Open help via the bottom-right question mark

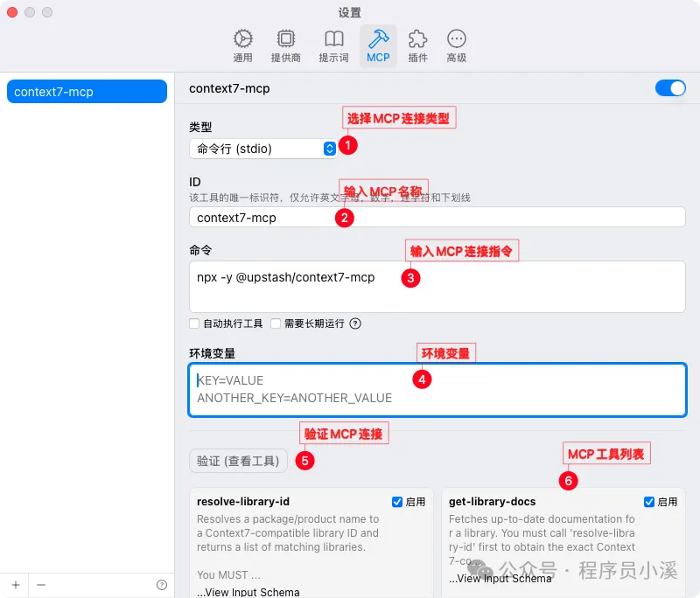(162, 584)
